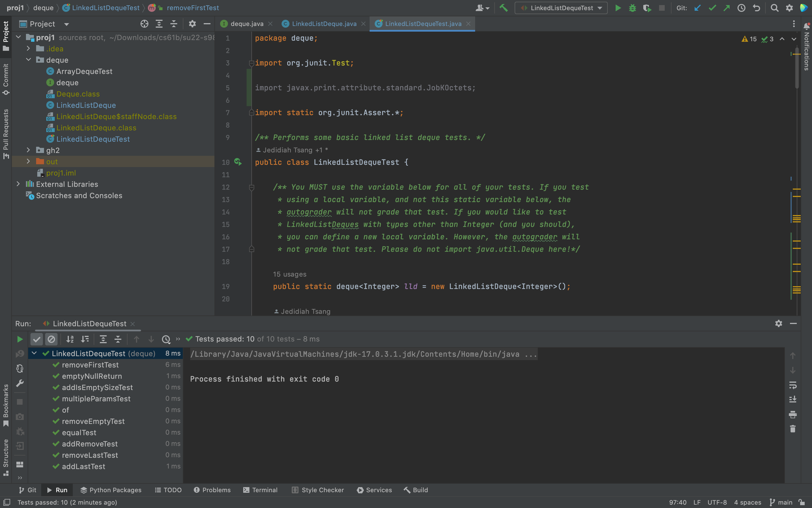Open LinkedListDequeTest run configuration dropdown
Image resolution: width=812 pixels, height=508 pixels.
561,8
